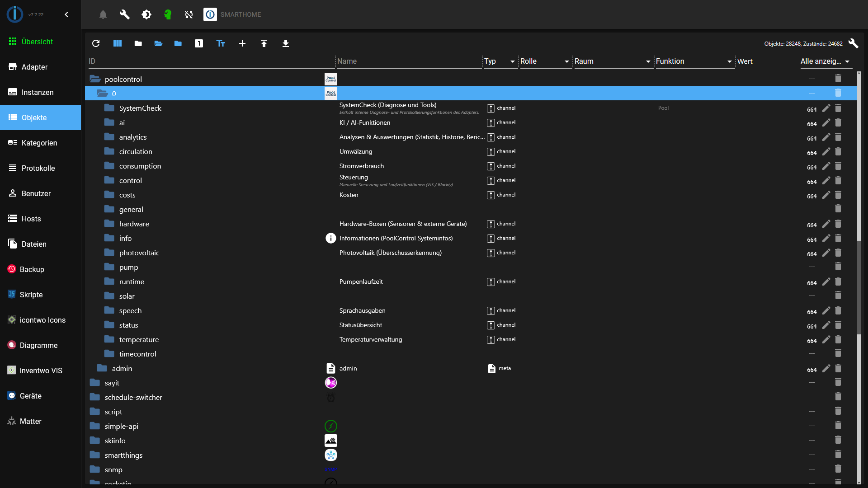Toggle font size with the Tt icon
This screenshot has width=868, height=488.
coord(220,43)
